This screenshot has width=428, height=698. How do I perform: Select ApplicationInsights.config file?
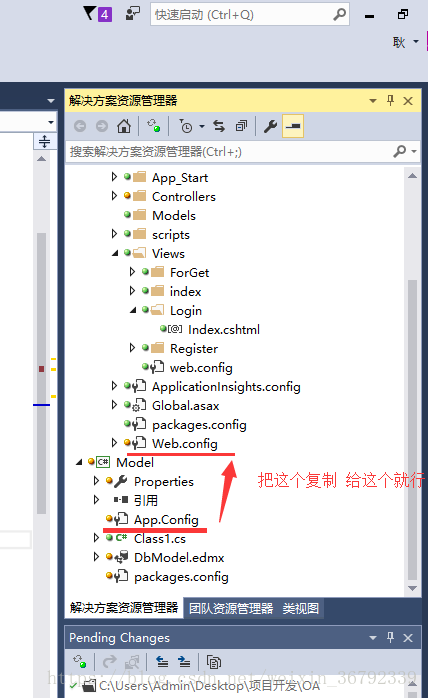(226, 387)
